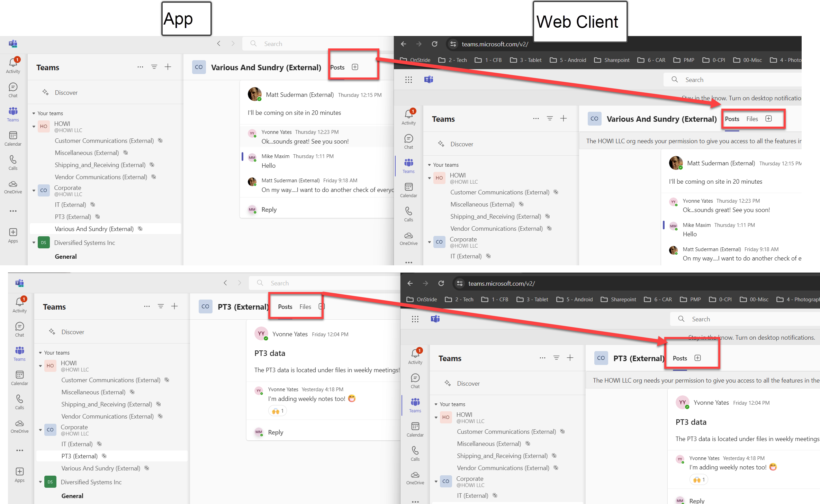Collapse Diversified Systems Inc in the top app panel
The width and height of the screenshot is (820, 504).
pyautogui.click(x=34, y=242)
